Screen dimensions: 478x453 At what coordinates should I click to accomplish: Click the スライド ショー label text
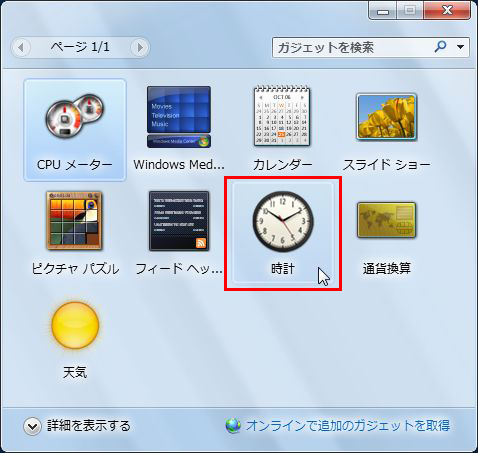[x=387, y=165]
